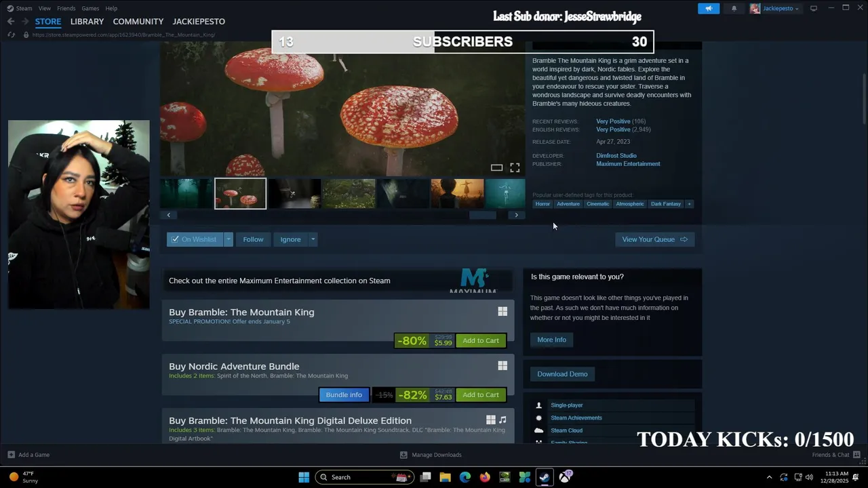Switch to the COMMUNITY tab
The height and width of the screenshot is (488, 868).
click(x=138, y=22)
